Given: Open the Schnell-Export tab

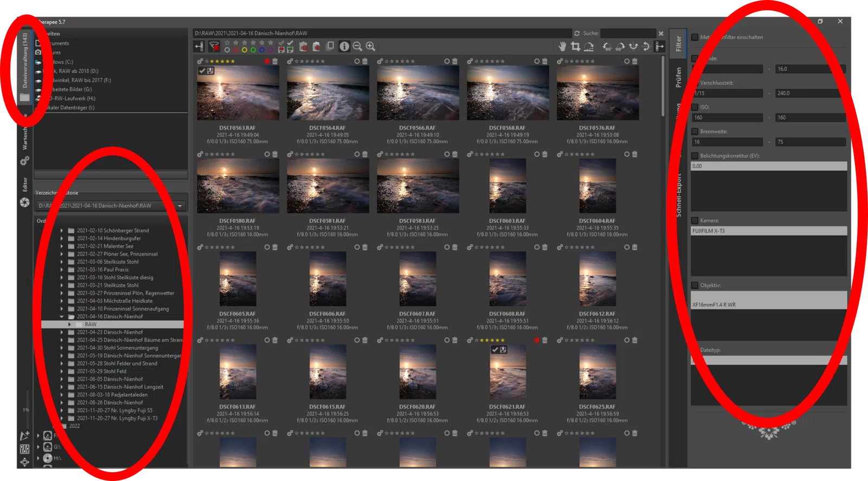Looking at the screenshot, I should pyautogui.click(x=678, y=194).
